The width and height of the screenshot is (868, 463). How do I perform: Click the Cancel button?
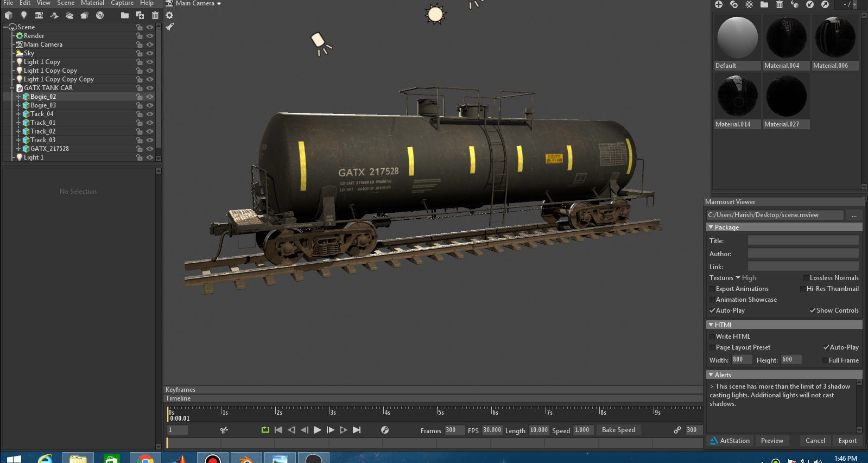coord(815,441)
